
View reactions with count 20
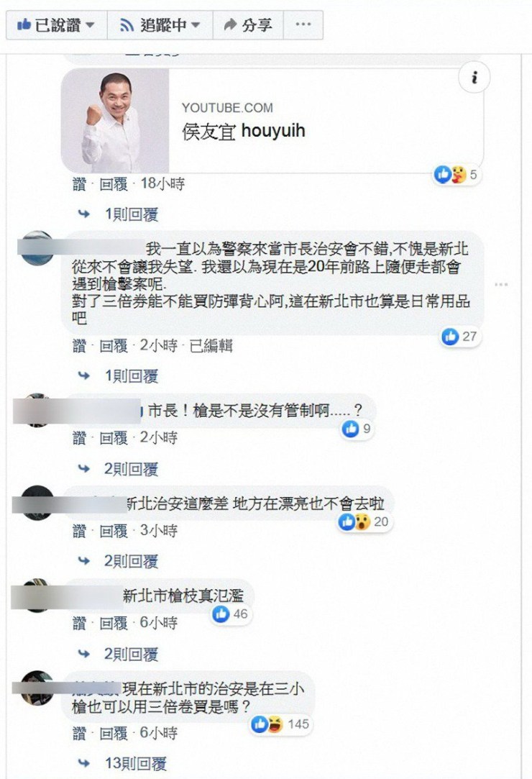coord(364,521)
